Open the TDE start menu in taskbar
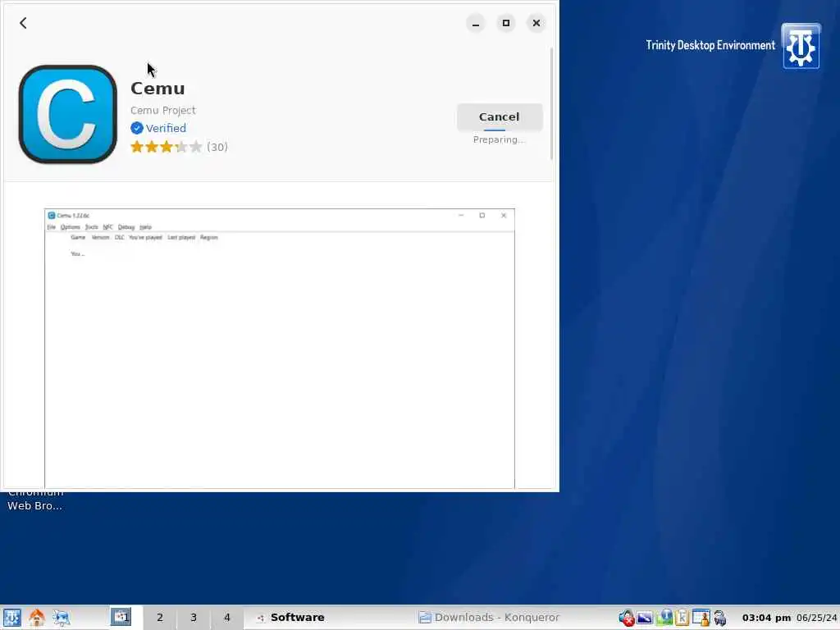Screen dimensions: 840x630 tap(11, 618)
